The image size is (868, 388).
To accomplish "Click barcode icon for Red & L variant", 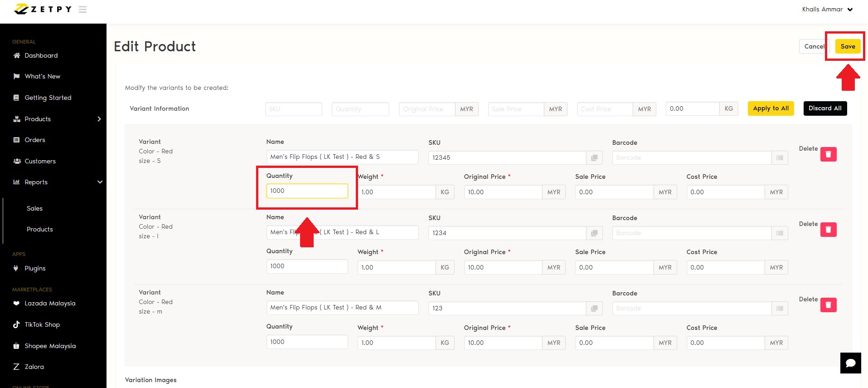I will [x=780, y=233].
